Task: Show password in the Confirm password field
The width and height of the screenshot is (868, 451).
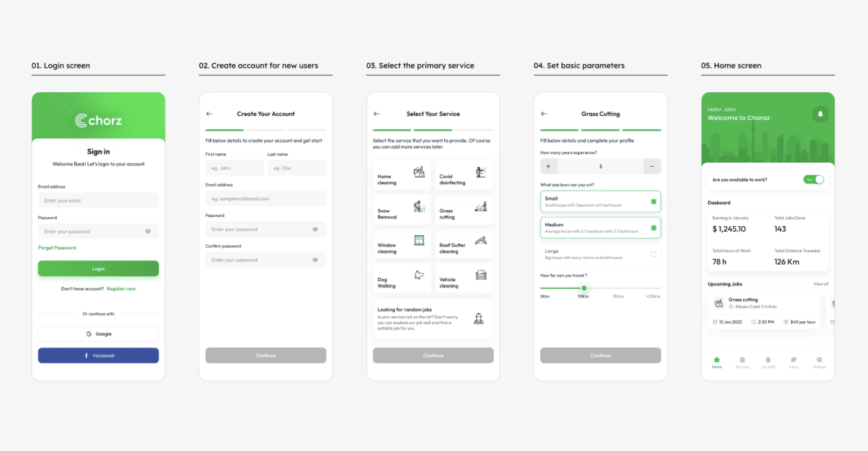Action: [315, 260]
